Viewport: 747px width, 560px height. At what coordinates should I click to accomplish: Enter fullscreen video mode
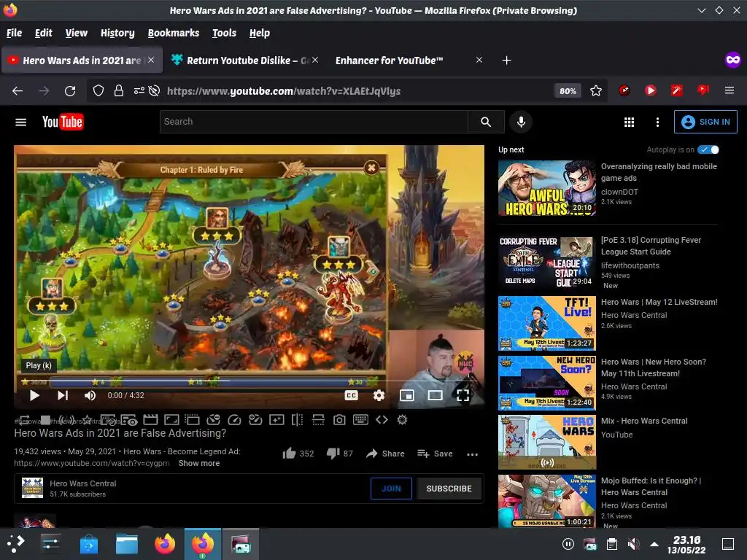coord(463,395)
